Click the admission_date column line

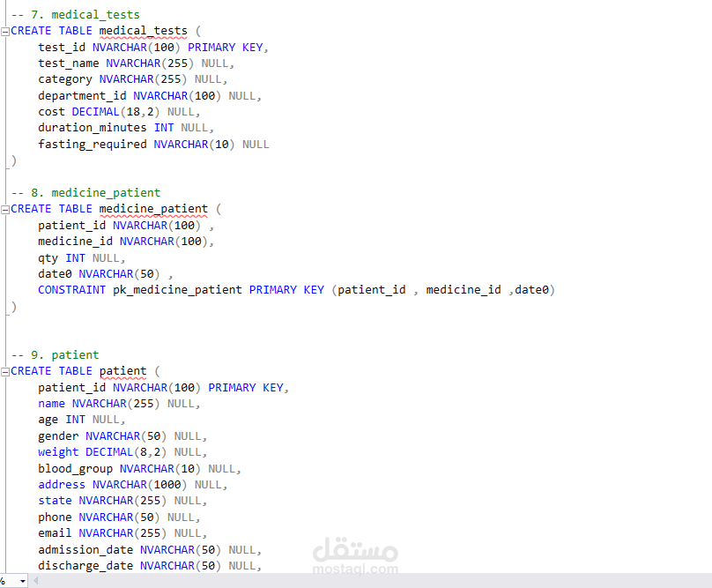click(x=150, y=550)
